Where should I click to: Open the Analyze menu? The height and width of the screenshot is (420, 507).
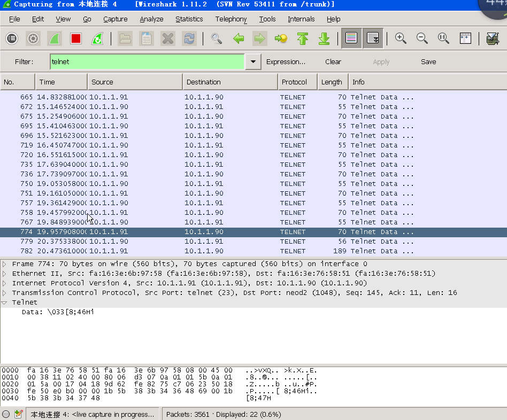pyautogui.click(x=152, y=19)
